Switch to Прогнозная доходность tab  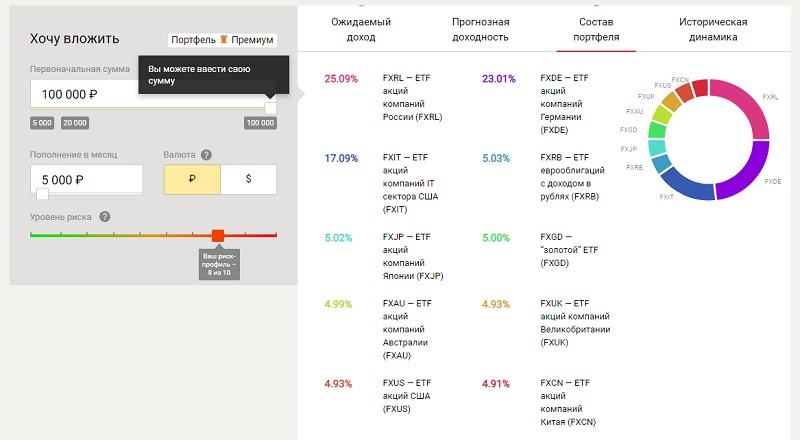[480, 29]
